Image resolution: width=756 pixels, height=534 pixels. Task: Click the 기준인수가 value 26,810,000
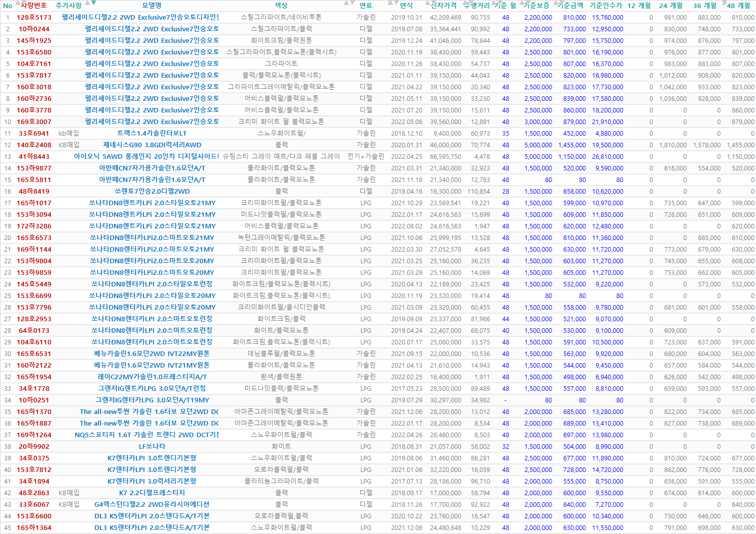point(608,157)
